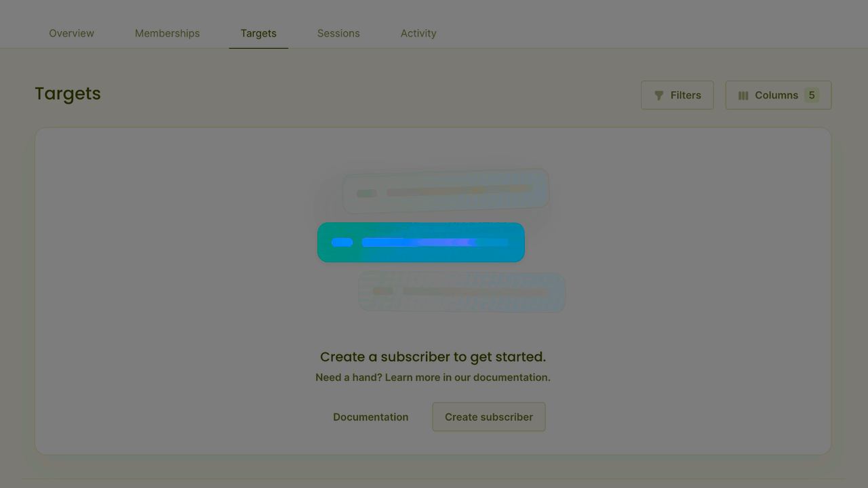The height and width of the screenshot is (488, 868).
Task: Click the long blue bar in teal card
Action: [435, 242]
